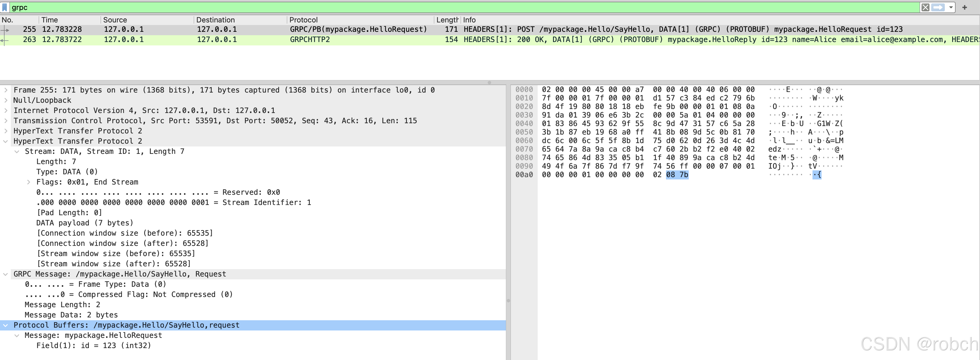Click the grpc filter input field
The height and width of the screenshot is (360, 980).
[x=464, y=7]
